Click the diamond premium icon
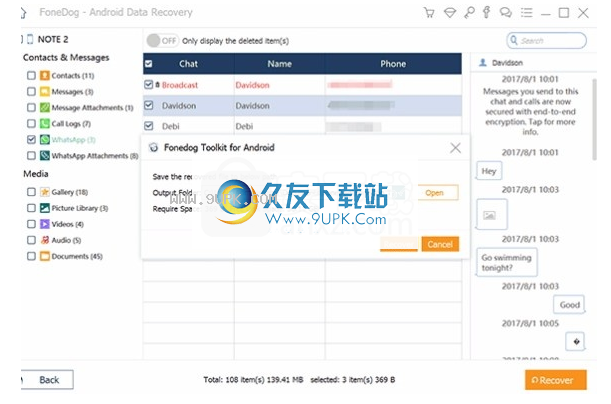Viewport: 611px width, 404px height. tap(450, 13)
